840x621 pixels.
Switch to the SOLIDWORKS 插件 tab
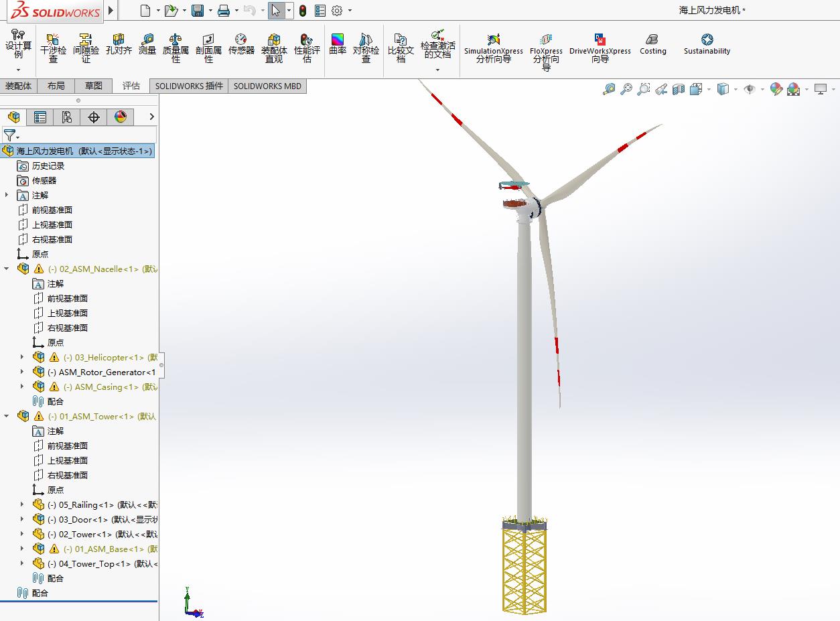tap(189, 86)
